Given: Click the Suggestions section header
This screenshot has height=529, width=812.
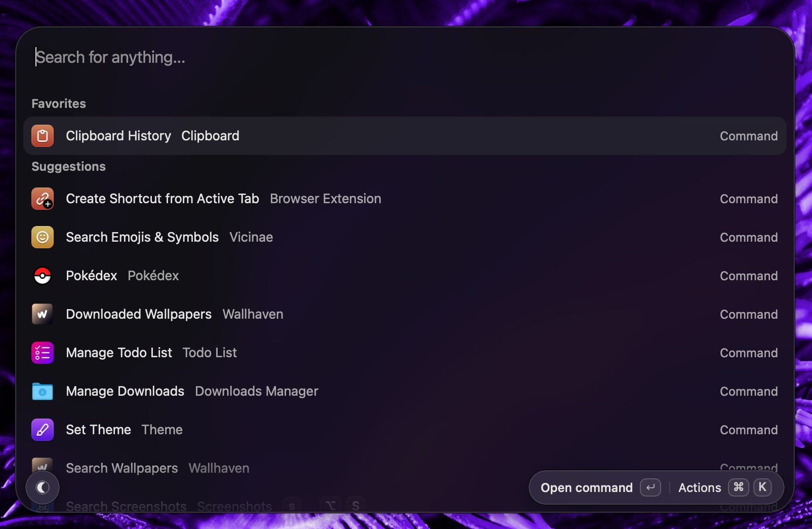Looking at the screenshot, I should tap(69, 166).
